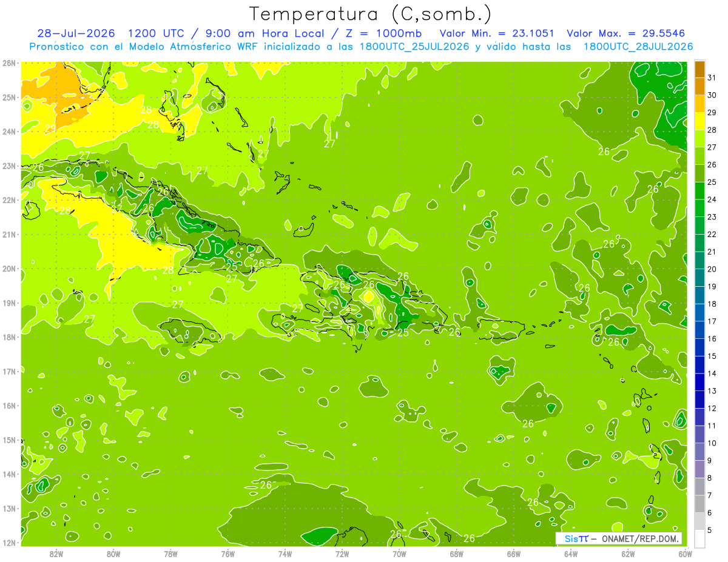Click the brown top segment above 31 on color bar
This screenshot has height=562, width=728.
coord(700,69)
